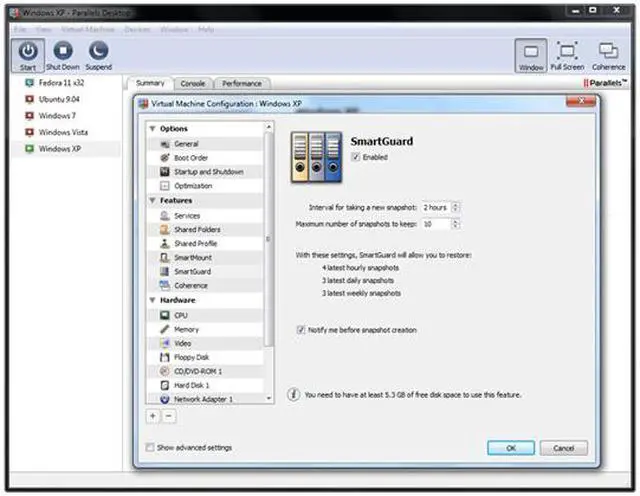
Task: Click the minus button to remove device
Action: click(x=169, y=416)
